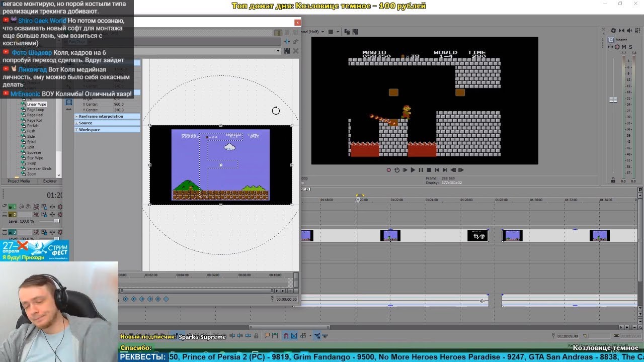Screen dimensions: 644x362
Task: Click the rotate handle in crop workspace
Action: [276, 111]
